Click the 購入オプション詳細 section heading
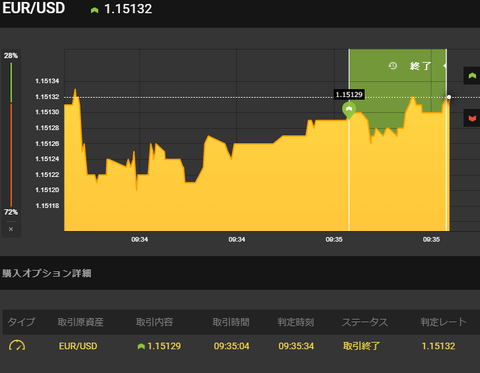Screen dimensions: 480x373 (47, 273)
